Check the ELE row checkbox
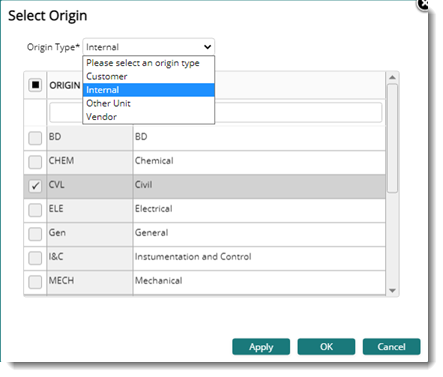The width and height of the screenshot is (443, 377). (x=35, y=210)
